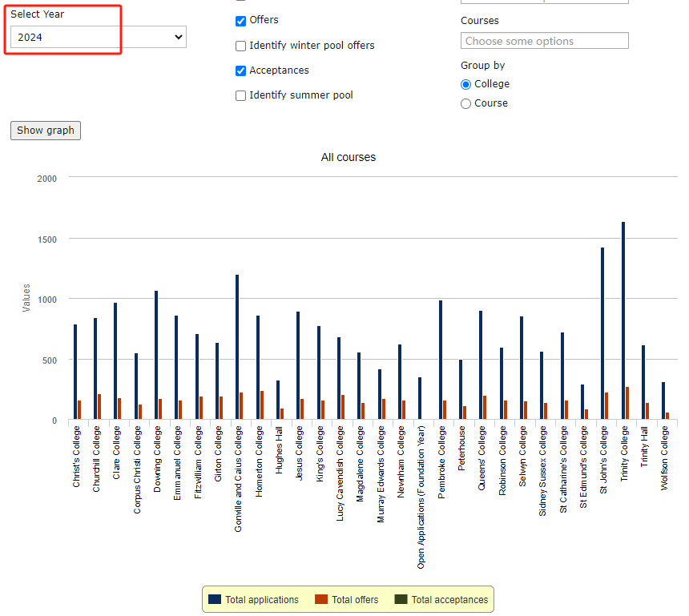
Task: Click the Fitzwilliam College axis label
Action: pos(198,462)
